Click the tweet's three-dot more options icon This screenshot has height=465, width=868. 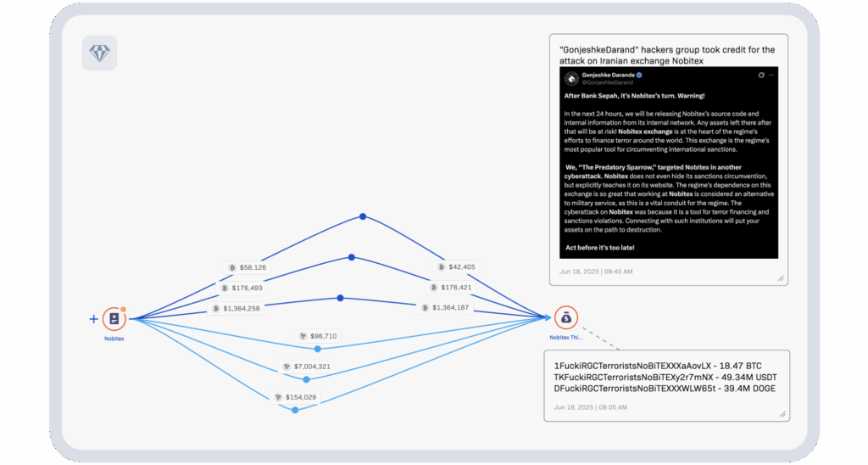pos(771,75)
